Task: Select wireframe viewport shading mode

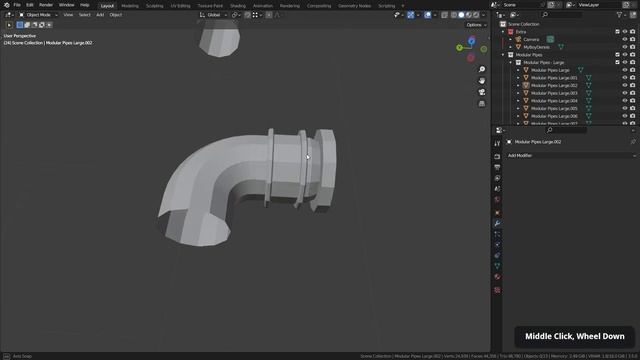Action: pyautogui.click(x=454, y=15)
